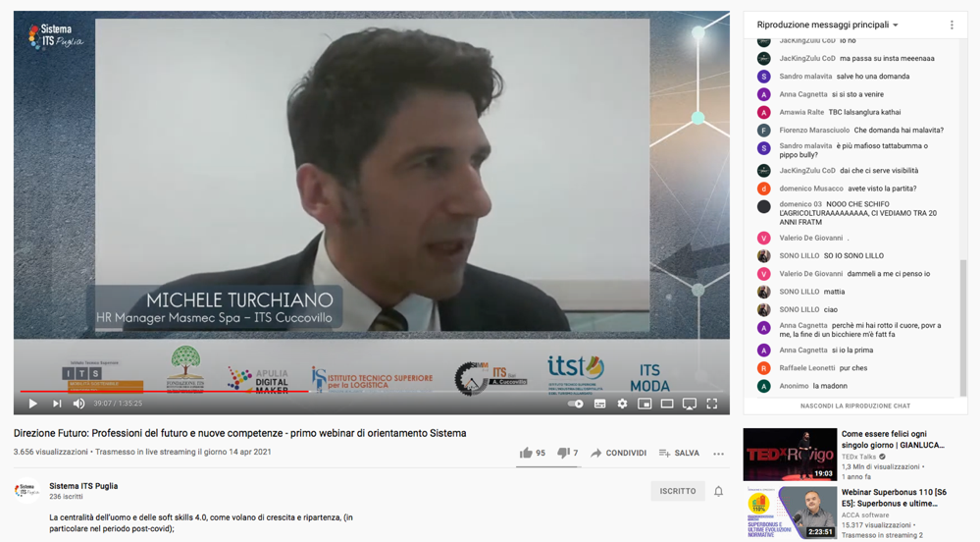Dislike the video with 7 dislikes
Screen dimensions: 980x542
(x=568, y=453)
